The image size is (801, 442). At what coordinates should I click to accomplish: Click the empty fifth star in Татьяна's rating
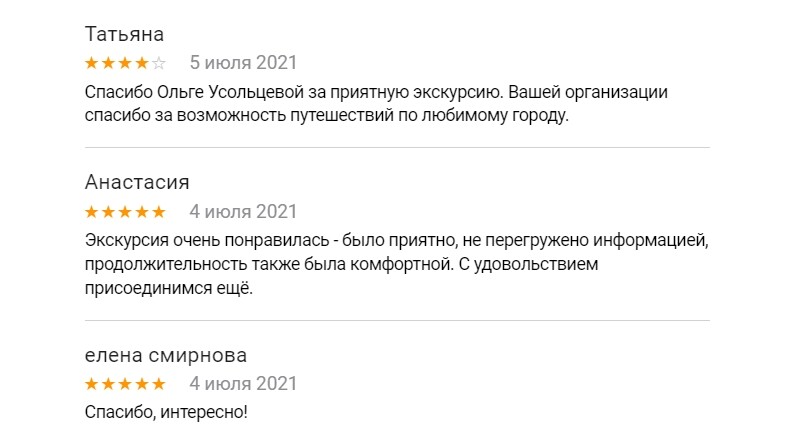(158, 63)
